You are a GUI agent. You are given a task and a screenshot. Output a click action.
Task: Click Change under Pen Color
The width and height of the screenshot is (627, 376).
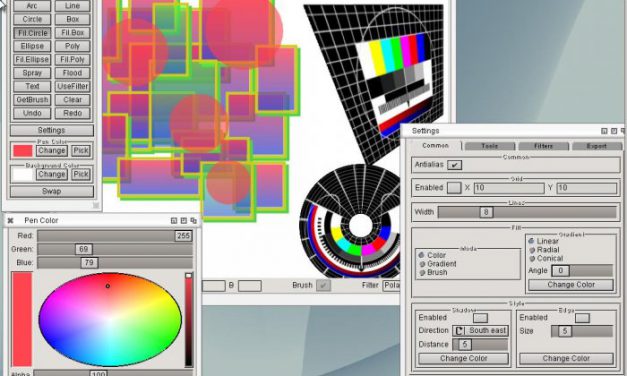(52, 151)
